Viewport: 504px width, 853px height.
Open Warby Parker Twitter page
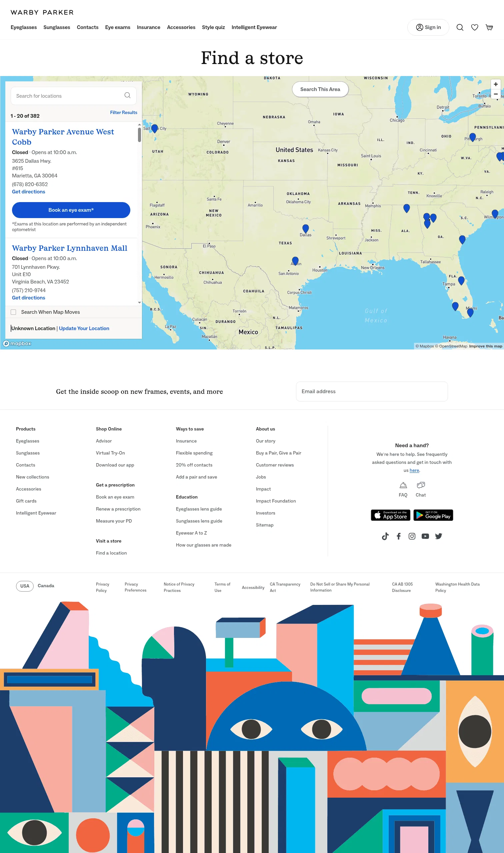439,537
